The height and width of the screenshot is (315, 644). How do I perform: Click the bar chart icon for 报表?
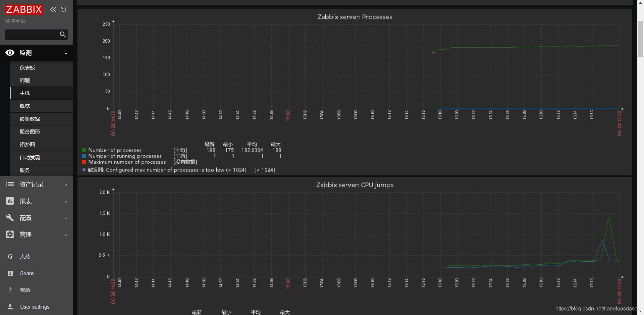[x=10, y=201]
